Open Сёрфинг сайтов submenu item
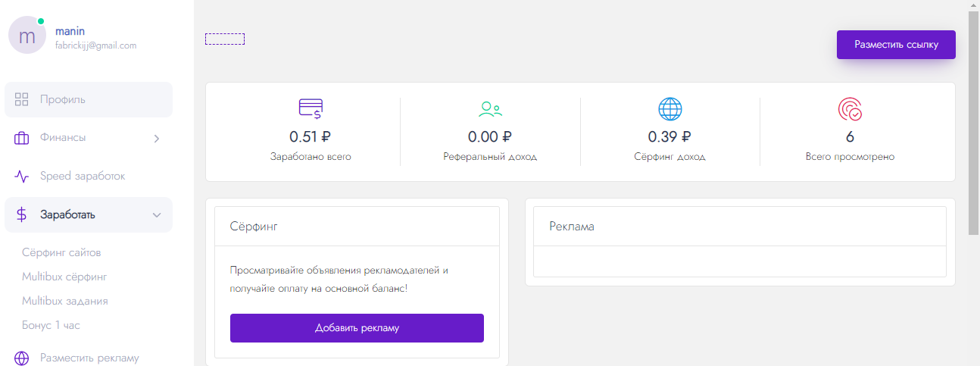The height and width of the screenshot is (366, 980). tap(61, 252)
